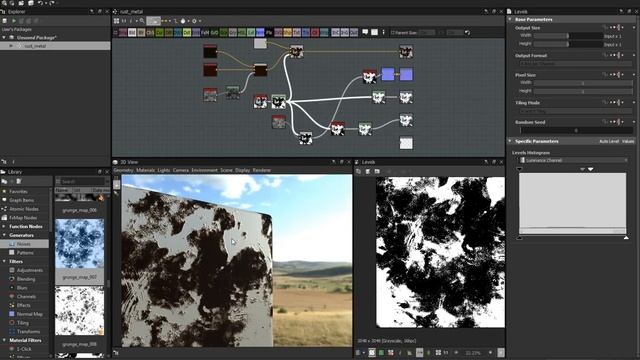Image resolution: width=640 pixels, height=360 pixels.
Task: Click the play icon in Explorer toolbar
Action: click(x=13, y=20)
